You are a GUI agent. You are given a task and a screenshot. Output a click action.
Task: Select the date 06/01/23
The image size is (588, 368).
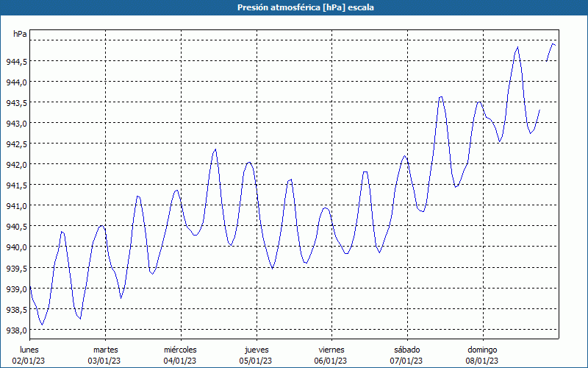pos(331,361)
